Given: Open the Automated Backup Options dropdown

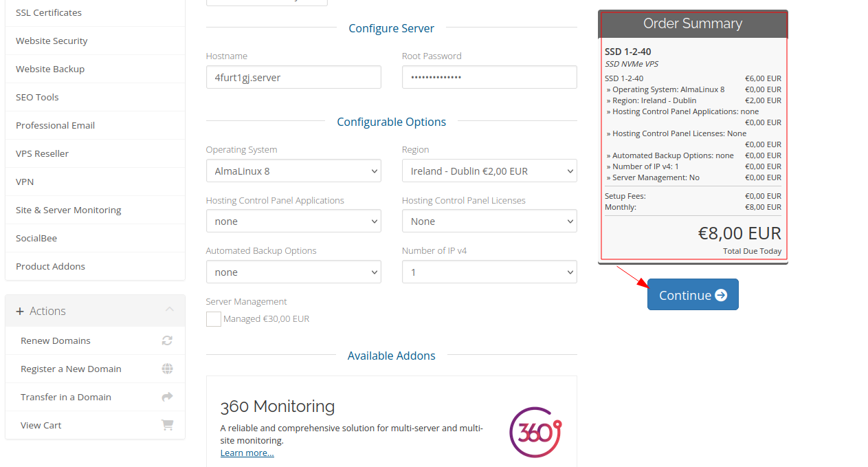Looking at the screenshot, I should coord(293,272).
